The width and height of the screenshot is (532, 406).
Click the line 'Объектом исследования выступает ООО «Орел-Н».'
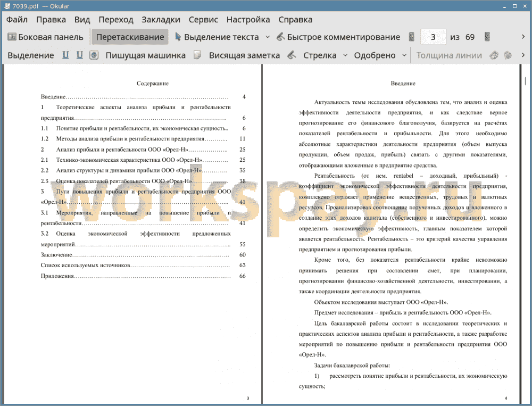tap(381, 302)
